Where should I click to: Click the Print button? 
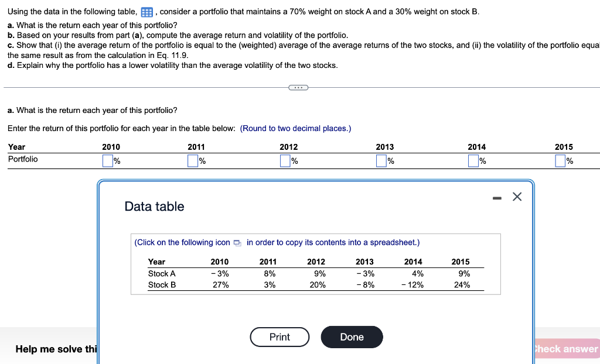pyautogui.click(x=279, y=337)
